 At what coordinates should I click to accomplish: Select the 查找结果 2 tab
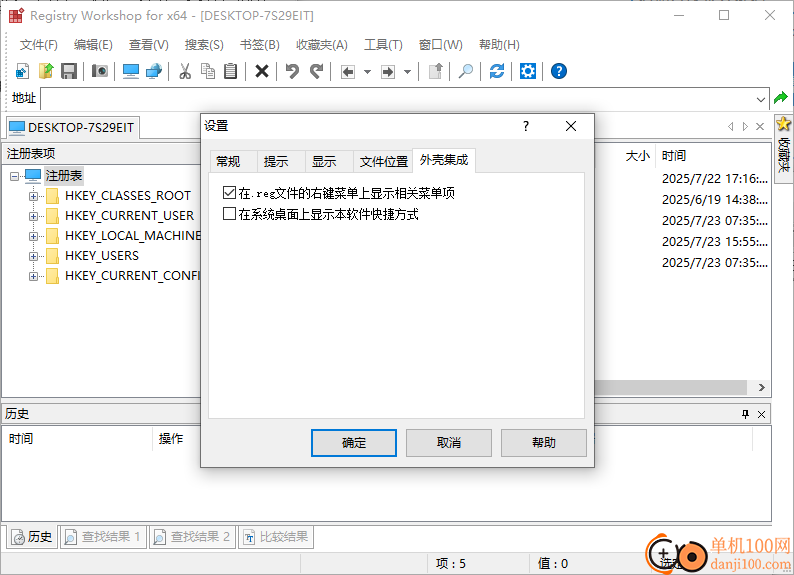[x=192, y=537]
